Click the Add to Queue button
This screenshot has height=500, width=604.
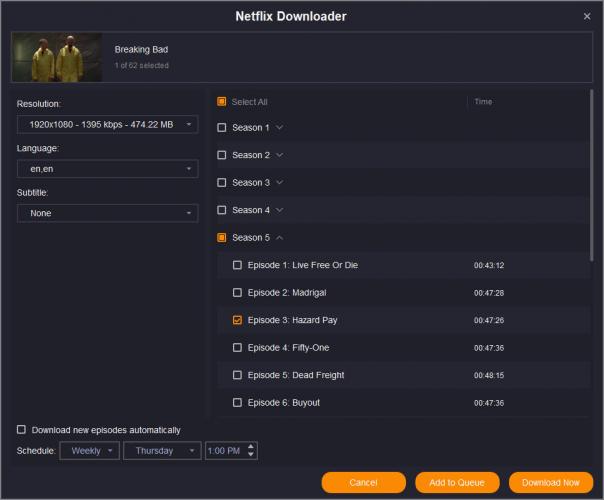click(457, 483)
